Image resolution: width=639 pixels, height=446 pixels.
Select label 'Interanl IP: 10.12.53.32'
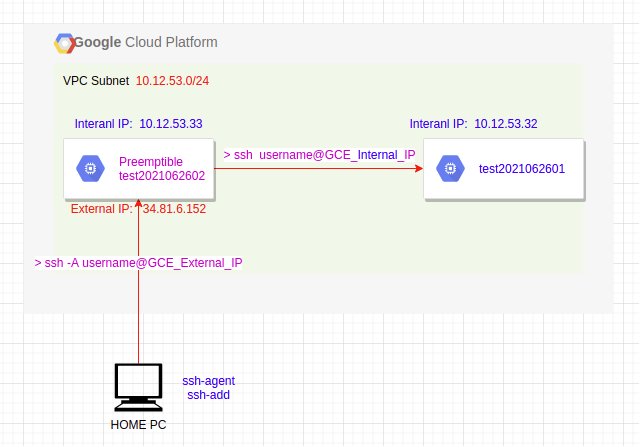click(x=474, y=124)
